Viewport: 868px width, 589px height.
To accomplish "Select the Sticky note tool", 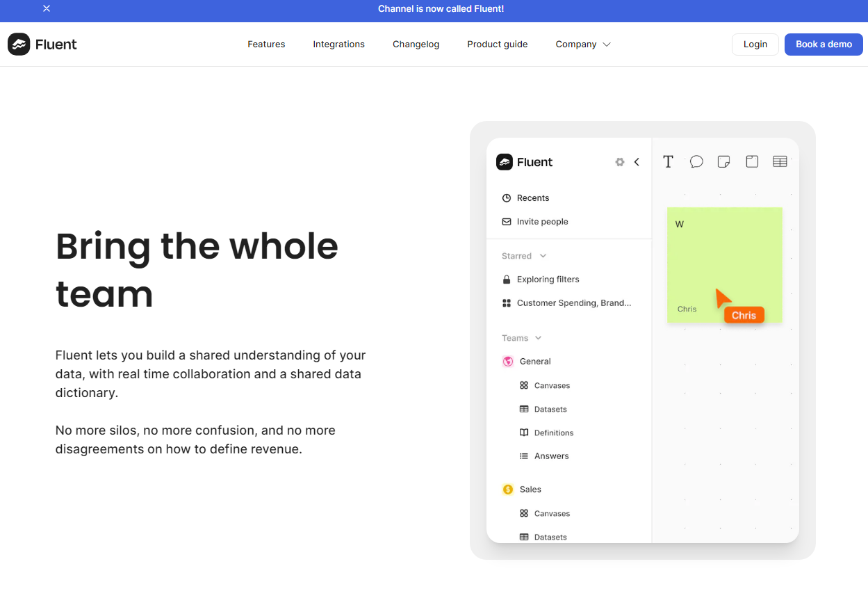I will pyautogui.click(x=723, y=161).
